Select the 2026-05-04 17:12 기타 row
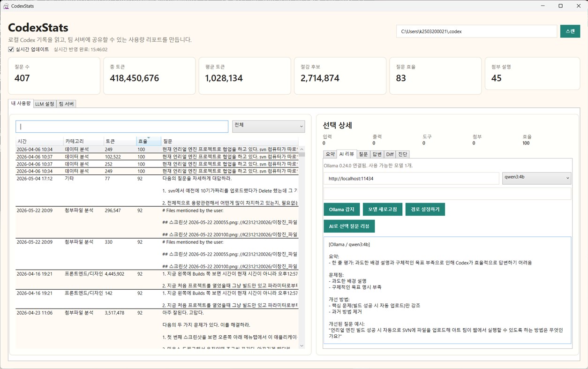 [x=157, y=190]
